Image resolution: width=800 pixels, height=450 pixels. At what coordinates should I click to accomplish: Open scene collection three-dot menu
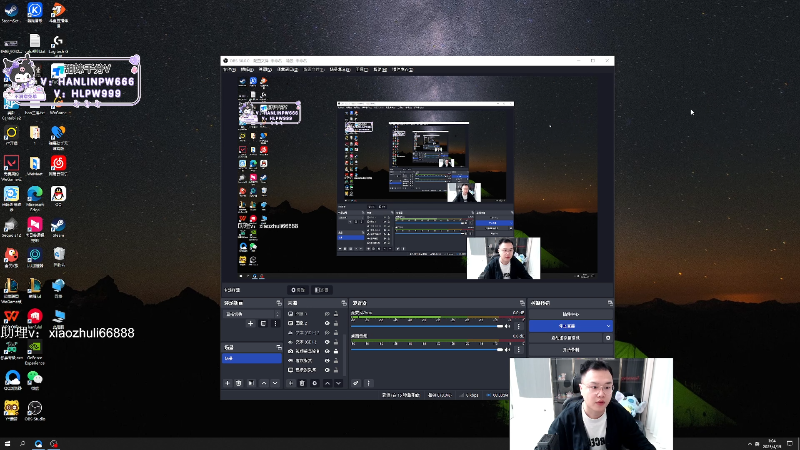(x=276, y=323)
